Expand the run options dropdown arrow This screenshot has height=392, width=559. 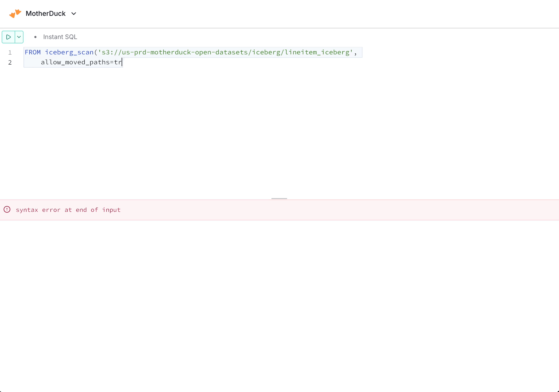tap(19, 37)
